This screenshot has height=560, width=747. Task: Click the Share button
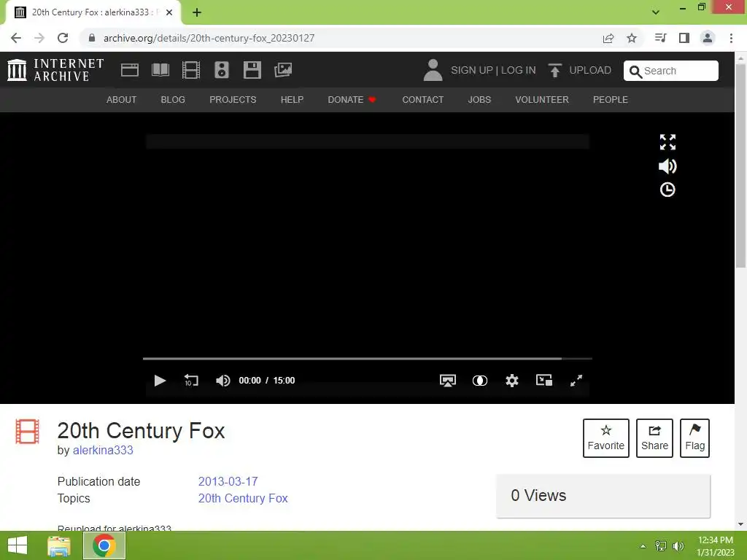[x=654, y=438]
